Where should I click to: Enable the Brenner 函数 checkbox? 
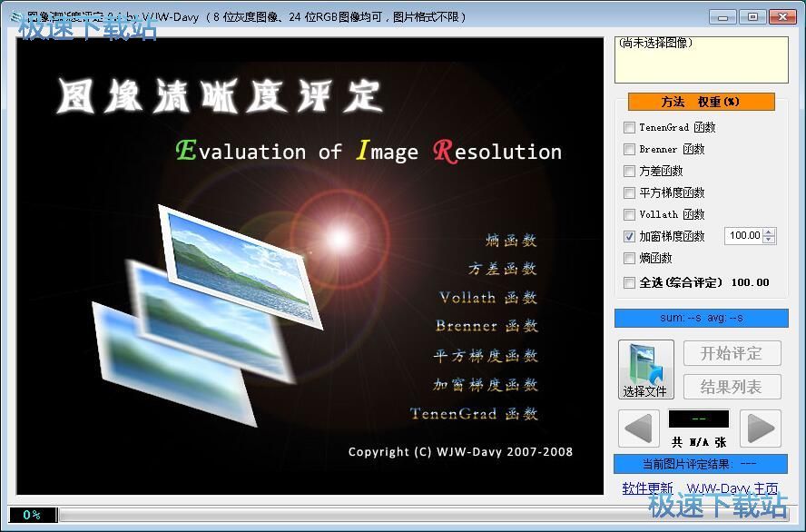(629, 149)
